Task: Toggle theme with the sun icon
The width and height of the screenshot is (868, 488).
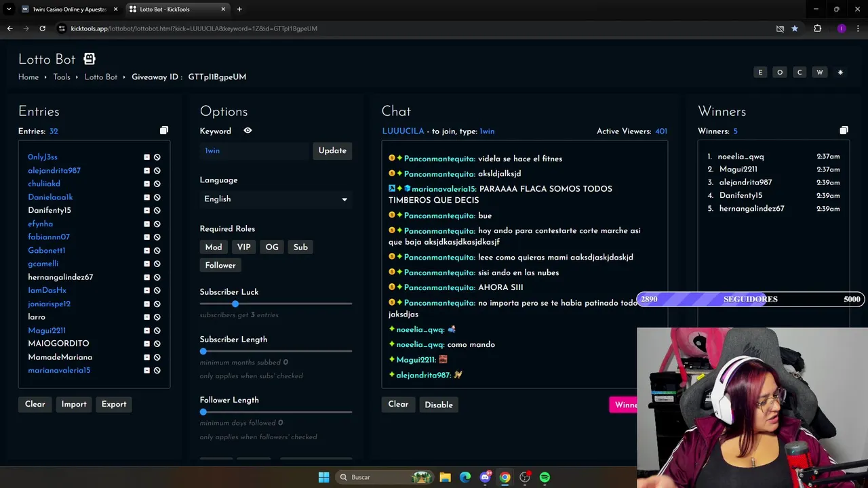Action: pyautogui.click(x=840, y=73)
